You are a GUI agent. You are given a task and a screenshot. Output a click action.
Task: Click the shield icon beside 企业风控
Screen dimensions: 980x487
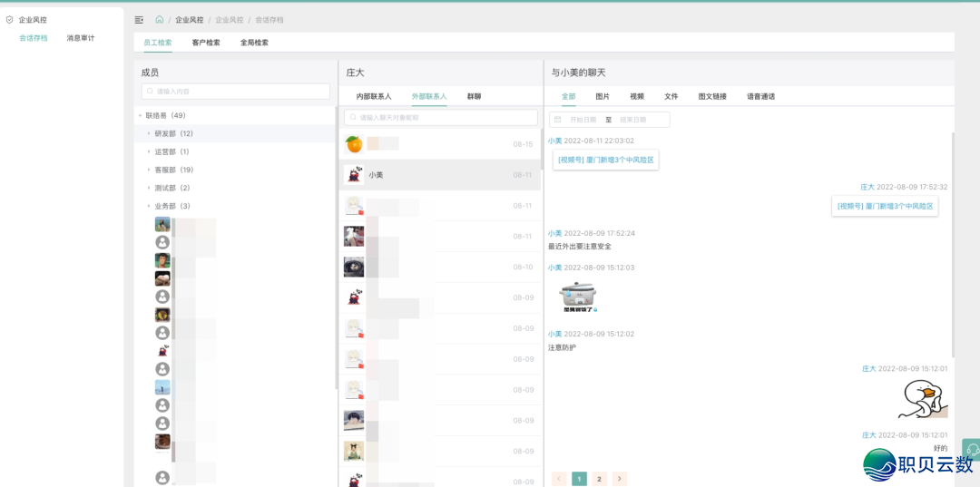(9, 20)
